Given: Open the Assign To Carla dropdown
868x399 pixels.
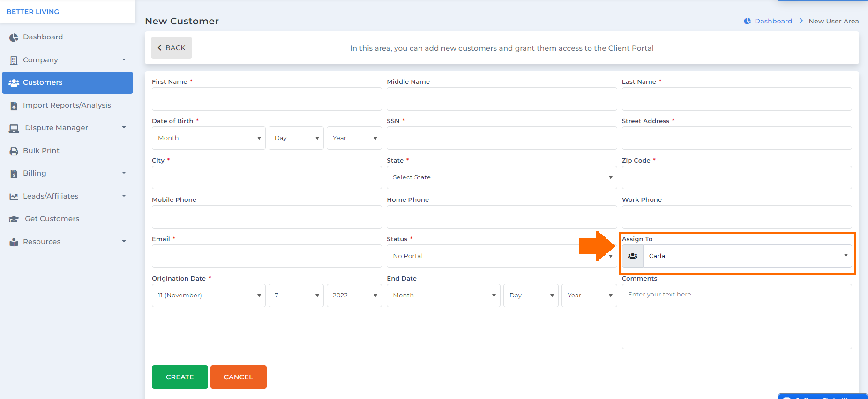Looking at the screenshot, I should coord(748,256).
